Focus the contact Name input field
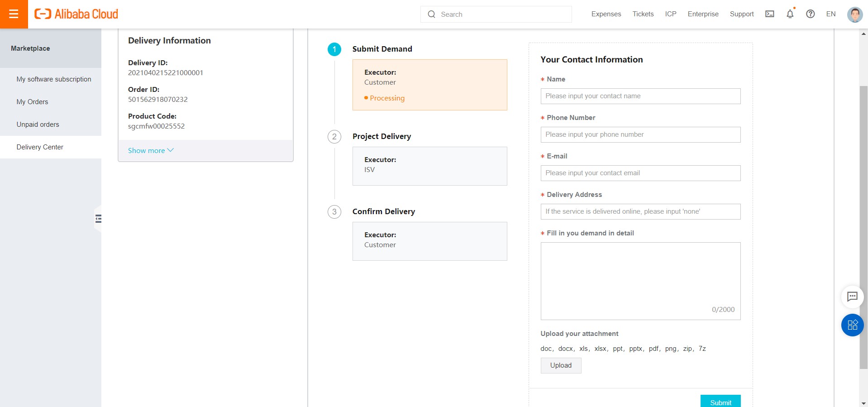The width and height of the screenshot is (868, 407). 640,96
